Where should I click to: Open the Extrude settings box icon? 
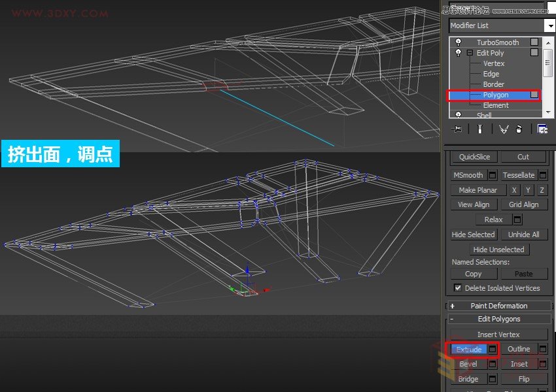[491, 349]
